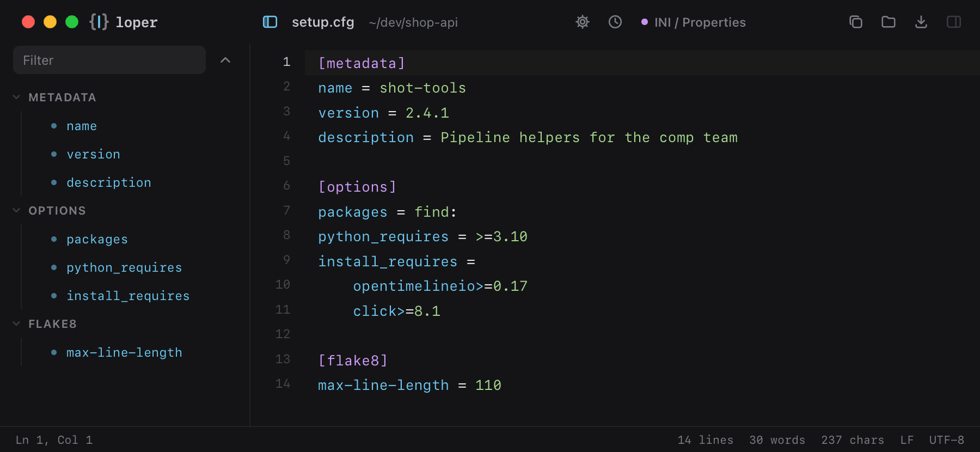This screenshot has width=980, height=452.
Task: Copy file contents with the copy icon
Action: (856, 22)
